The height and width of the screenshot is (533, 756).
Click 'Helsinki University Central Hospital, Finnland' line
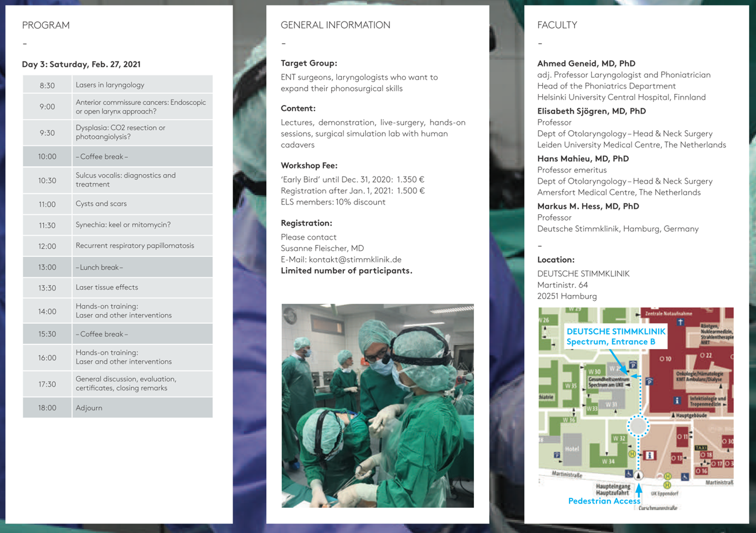click(621, 97)
